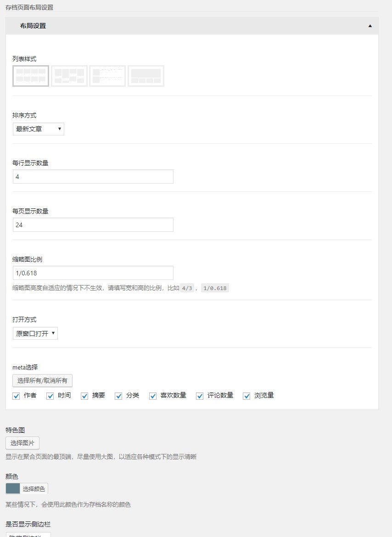Click the 缩略图比例 input with 1/0.618

coord(93,273)
